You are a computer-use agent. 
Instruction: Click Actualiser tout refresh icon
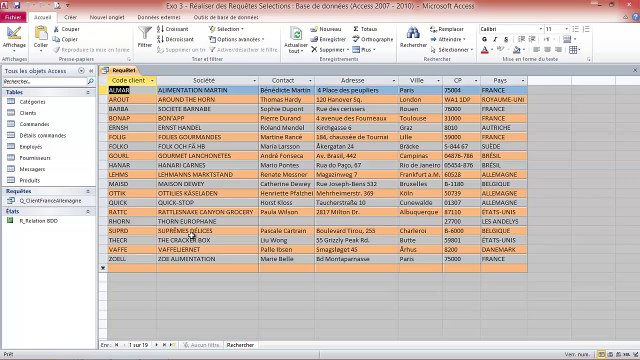tap(296, 34)
